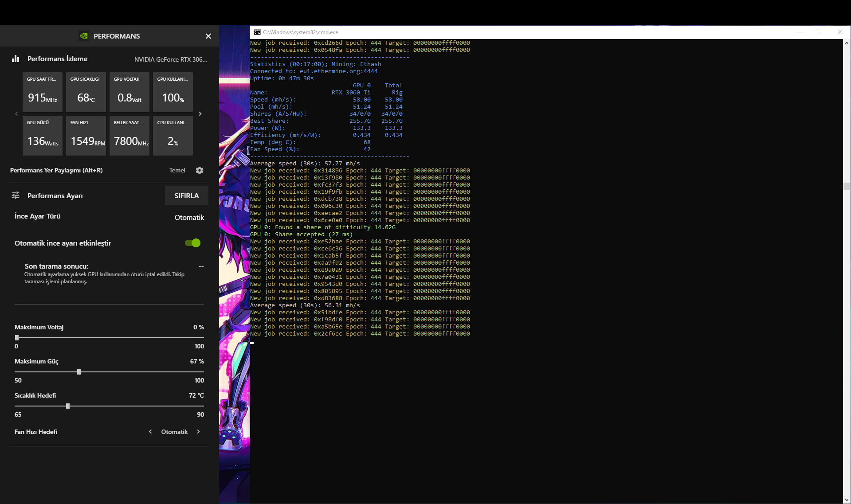
Task: Click the Temel overlay mode label
Action: pyautogui.click(x=177, y=170)
